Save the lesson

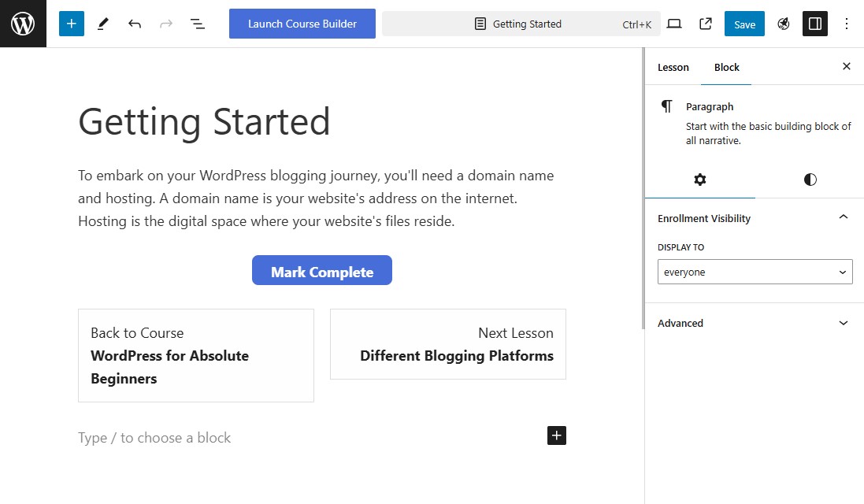(x=744, y=24)
